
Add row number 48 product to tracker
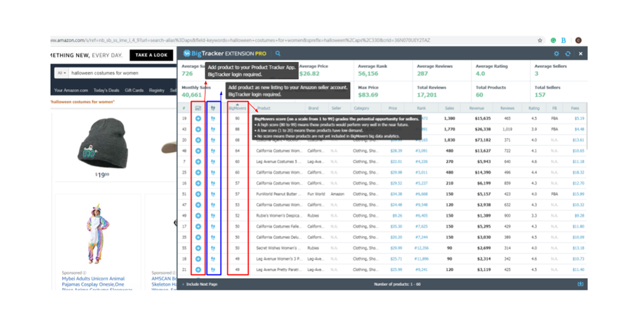[x=198, y=151]
